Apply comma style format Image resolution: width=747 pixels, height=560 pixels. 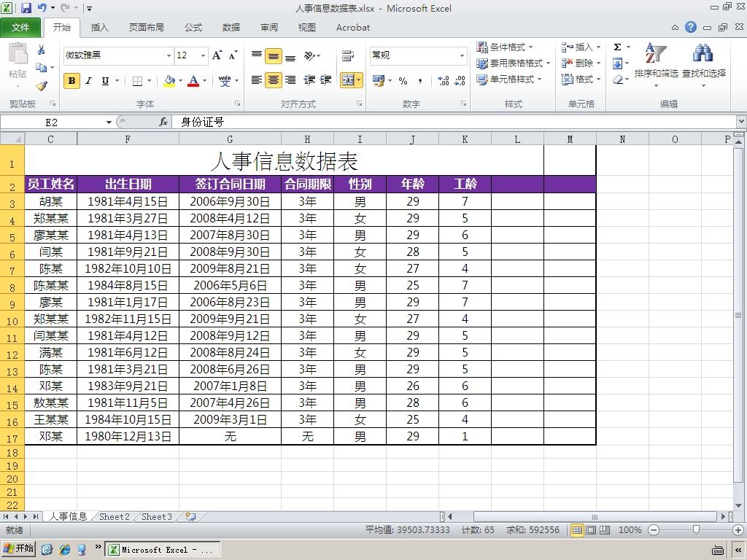point(419,81)
